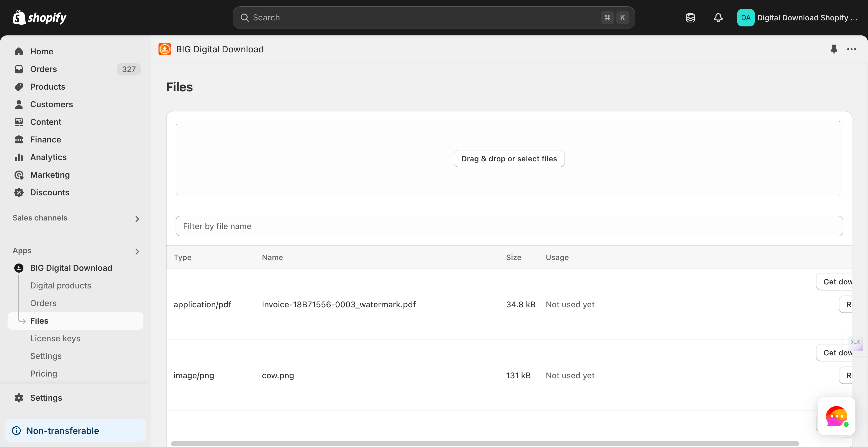Open the chat support widget
The image size is (868, 447).
tap(836, 416)
